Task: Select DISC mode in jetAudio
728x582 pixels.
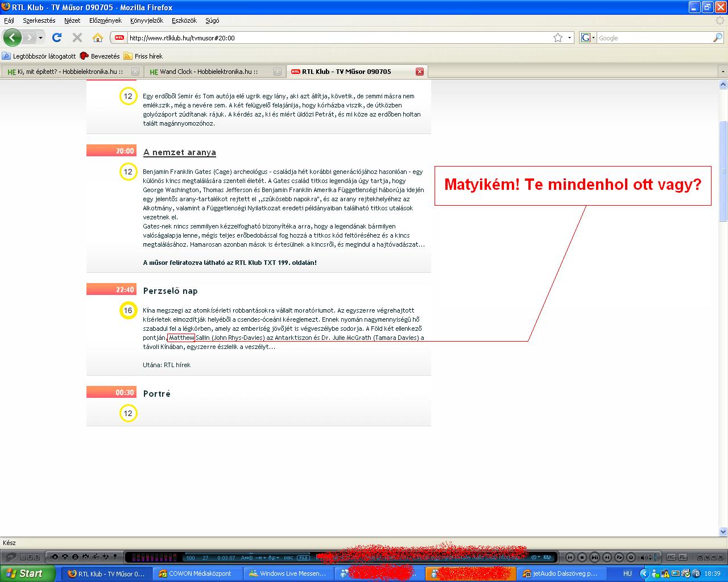Action: click(x=289, y=558)
